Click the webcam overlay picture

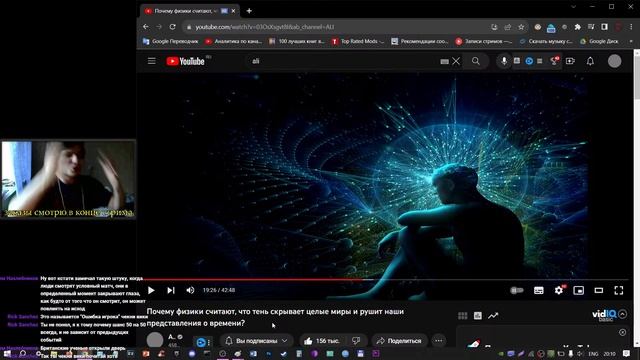pos(68,179)
